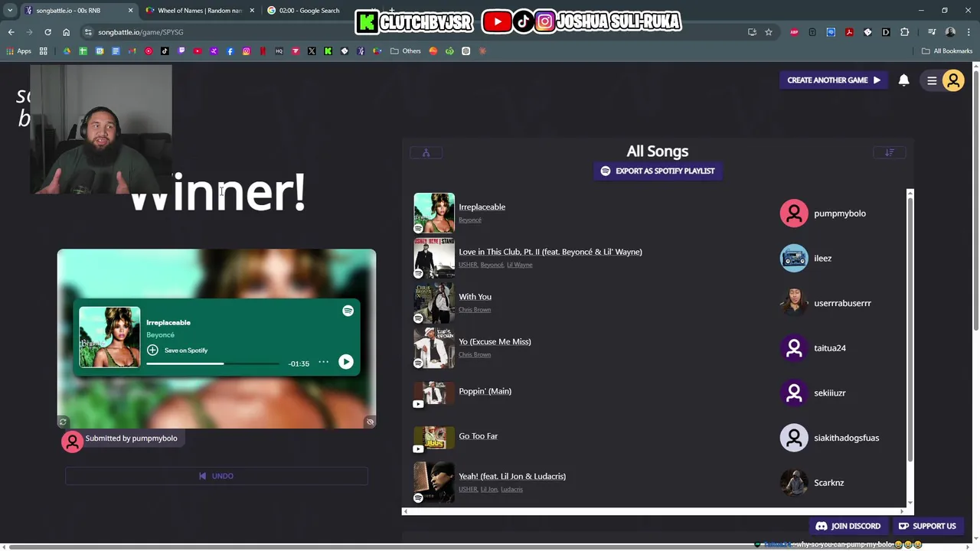Open the TikTok bookmark icon
The image size is (980, 551).
pyautogui.click(x=165, y=51)
